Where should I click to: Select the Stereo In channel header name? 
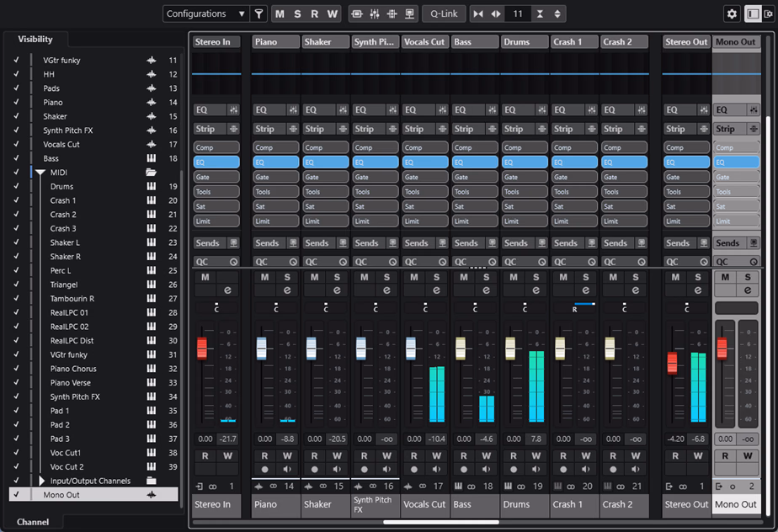[216, 42]
